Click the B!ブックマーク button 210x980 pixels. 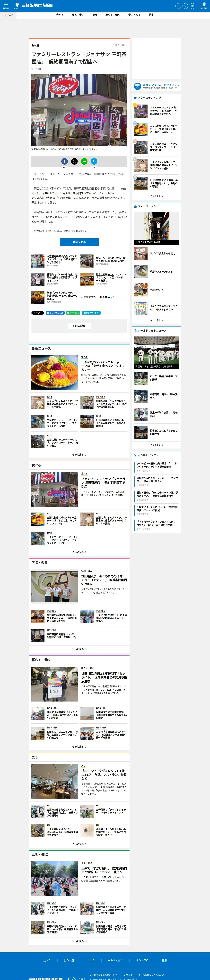pos(91,313)
